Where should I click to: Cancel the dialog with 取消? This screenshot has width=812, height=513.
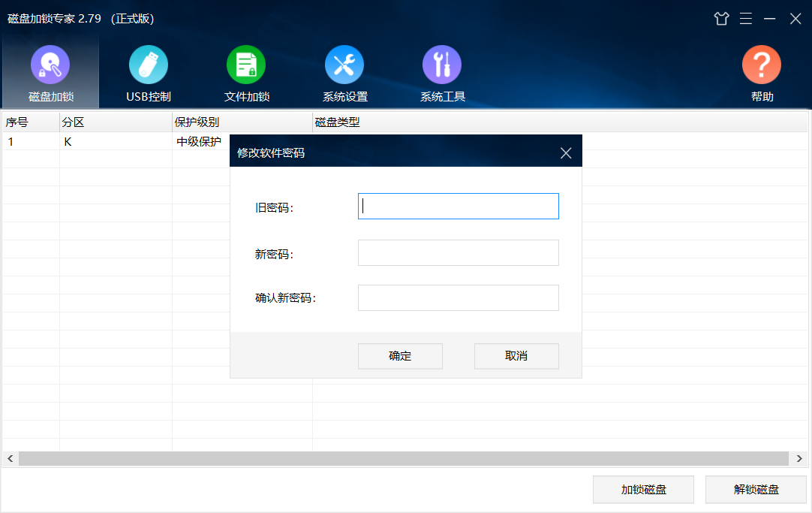coord(516,356)
